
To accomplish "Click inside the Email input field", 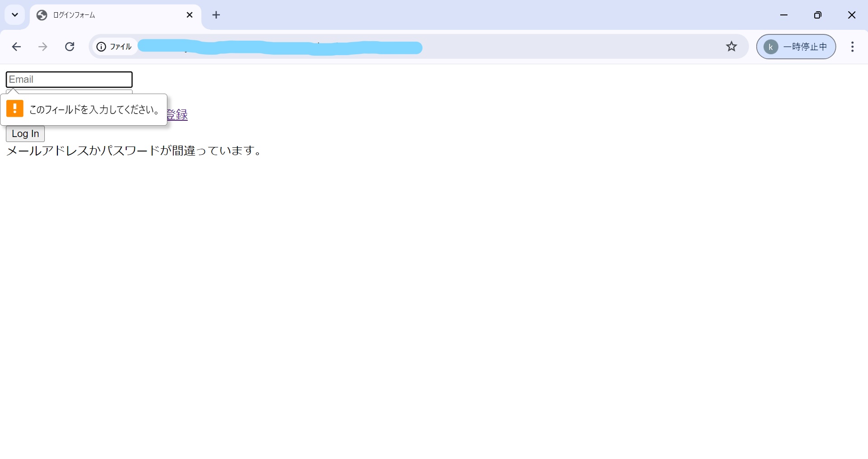I will [x=69, y=79].
